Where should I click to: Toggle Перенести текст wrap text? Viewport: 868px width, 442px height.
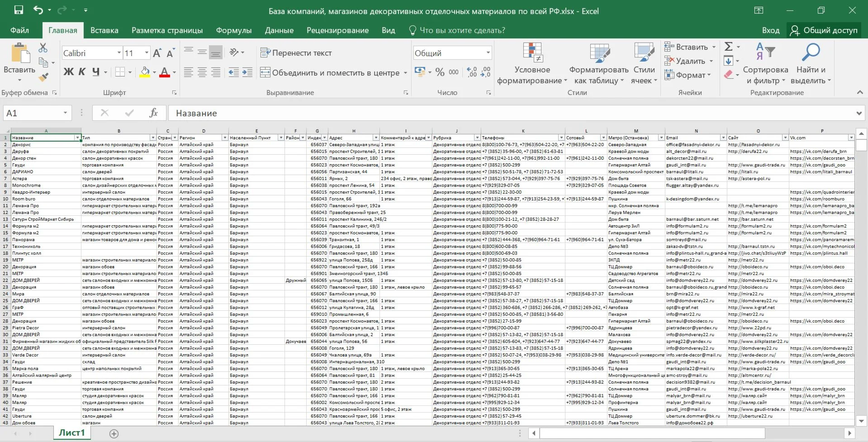coord(296,53)
